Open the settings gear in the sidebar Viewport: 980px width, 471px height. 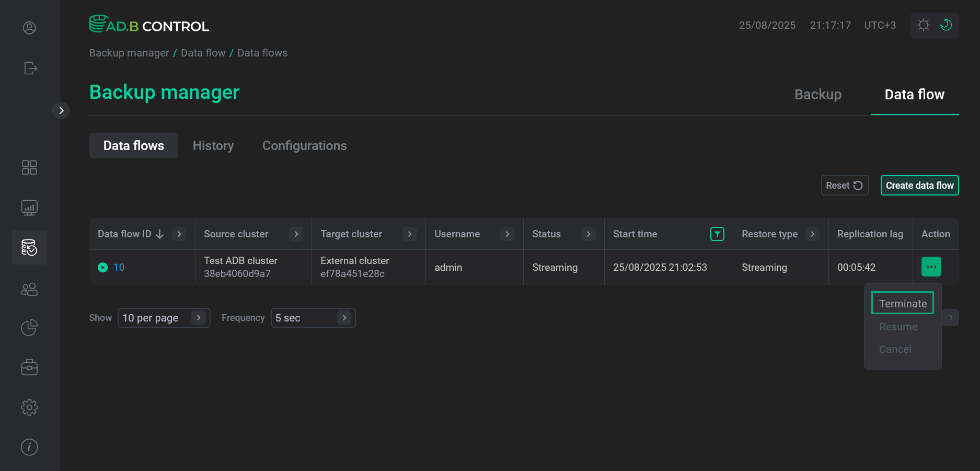[x=29, y=407]
